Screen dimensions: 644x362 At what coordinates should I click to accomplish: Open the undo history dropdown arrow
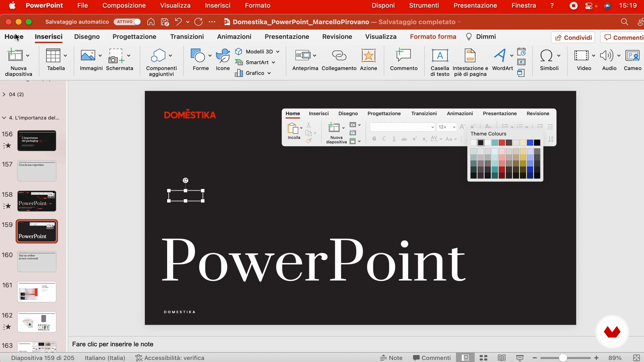(188, 22)
